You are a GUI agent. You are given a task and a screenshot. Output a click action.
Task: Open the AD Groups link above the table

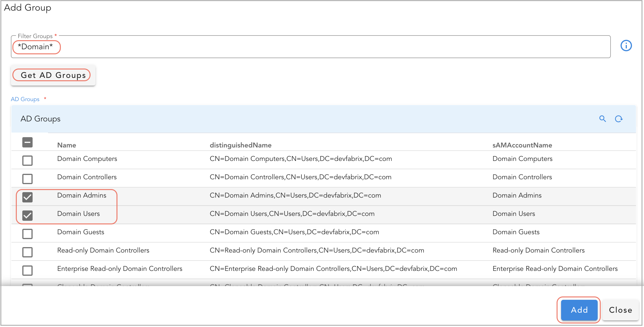pos(25,99)
